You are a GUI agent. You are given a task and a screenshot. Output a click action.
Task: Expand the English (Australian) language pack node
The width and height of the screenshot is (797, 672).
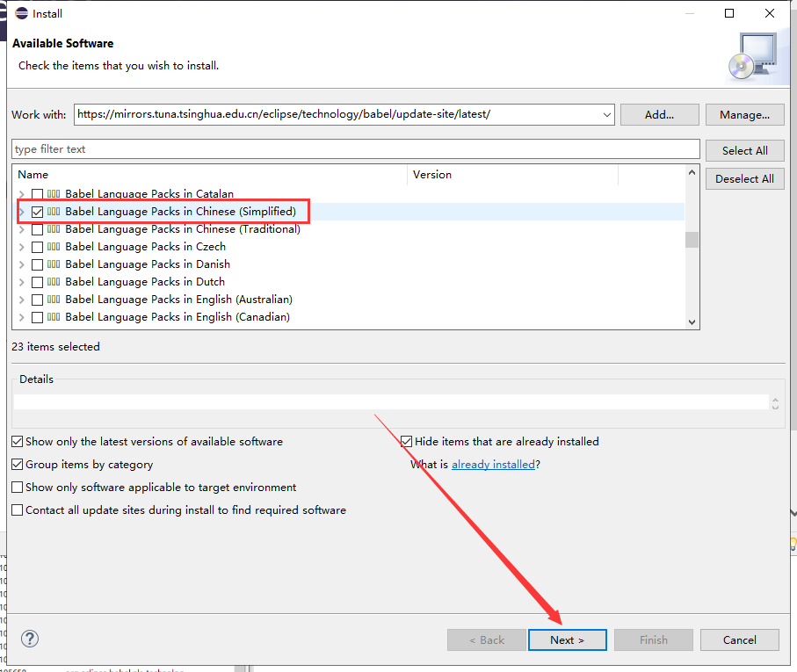[21, 300]
